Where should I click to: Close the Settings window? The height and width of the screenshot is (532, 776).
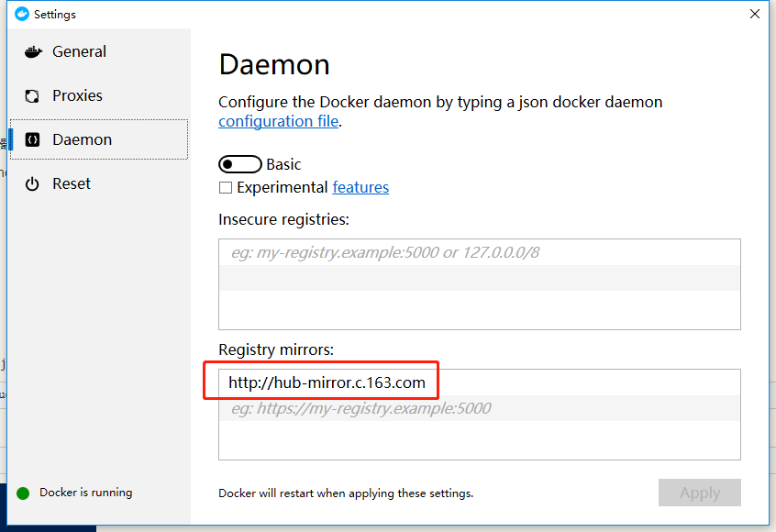[754, 14]
